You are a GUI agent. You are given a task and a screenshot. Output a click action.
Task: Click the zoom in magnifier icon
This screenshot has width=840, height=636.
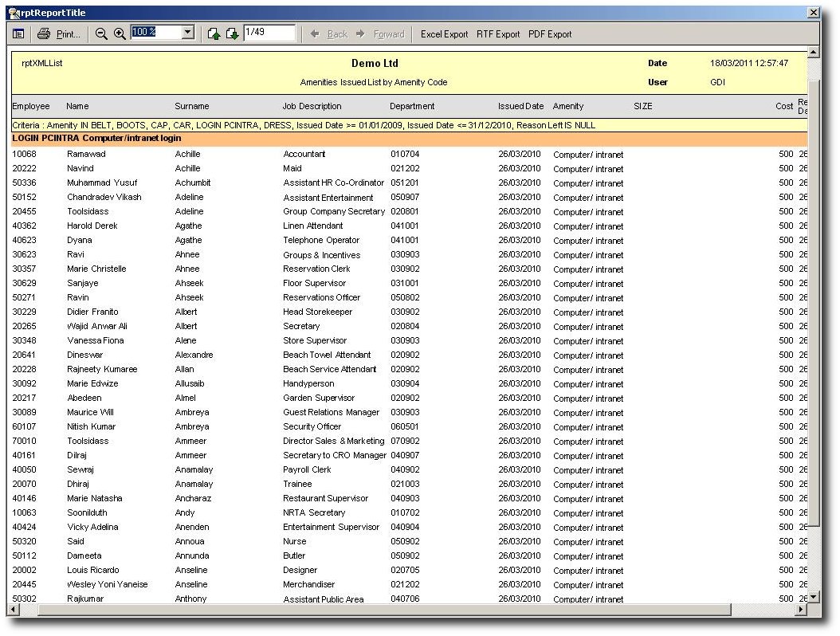[x=120, y=34]
